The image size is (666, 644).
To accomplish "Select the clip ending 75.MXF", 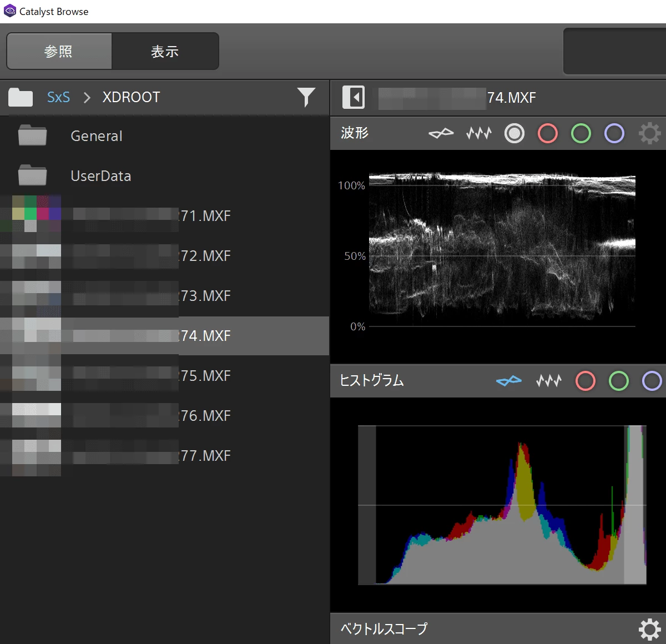I will coord(164,376).
